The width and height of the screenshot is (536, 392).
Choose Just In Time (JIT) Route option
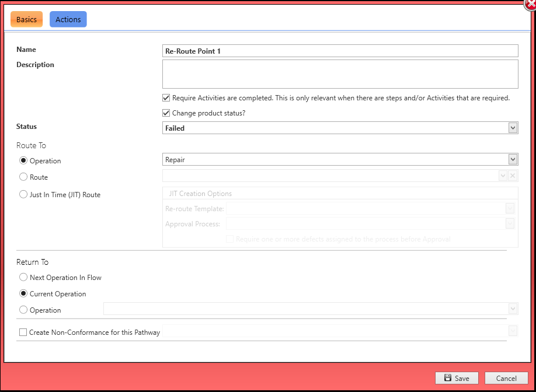(x=23, y=194)
